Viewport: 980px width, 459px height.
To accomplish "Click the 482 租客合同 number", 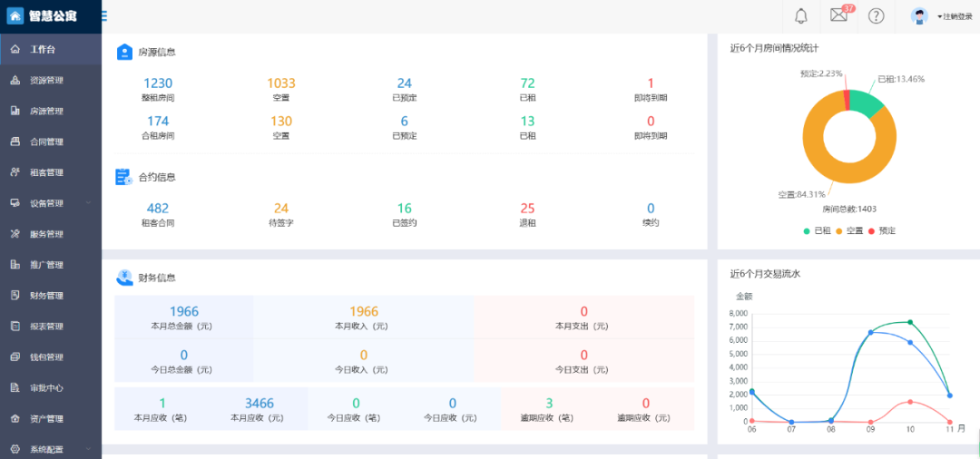I will point(157,209).
